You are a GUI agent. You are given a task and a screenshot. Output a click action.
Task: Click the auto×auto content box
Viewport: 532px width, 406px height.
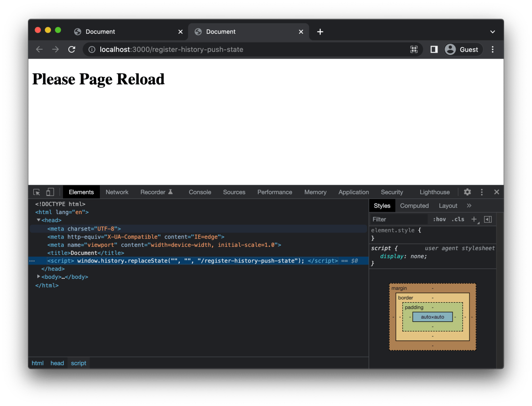(x=433, y=317)
